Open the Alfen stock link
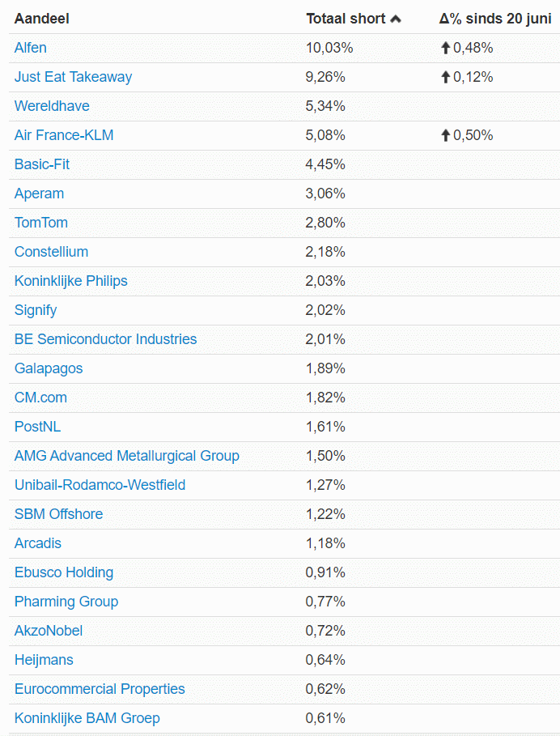 point(31,48)
